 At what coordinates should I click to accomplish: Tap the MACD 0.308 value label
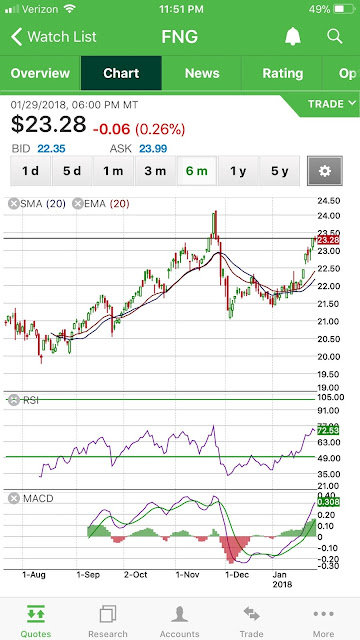(328, 502)
